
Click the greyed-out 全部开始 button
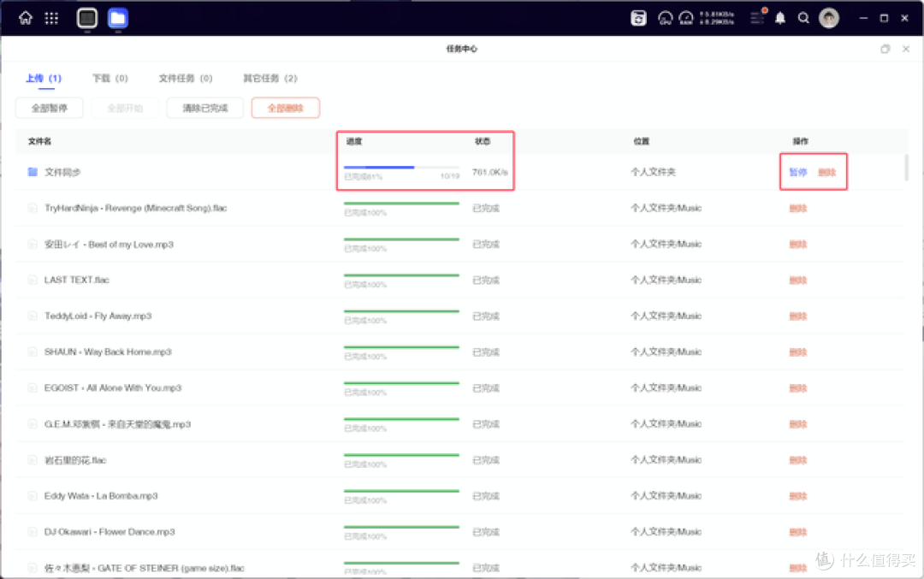coord(125,108)
